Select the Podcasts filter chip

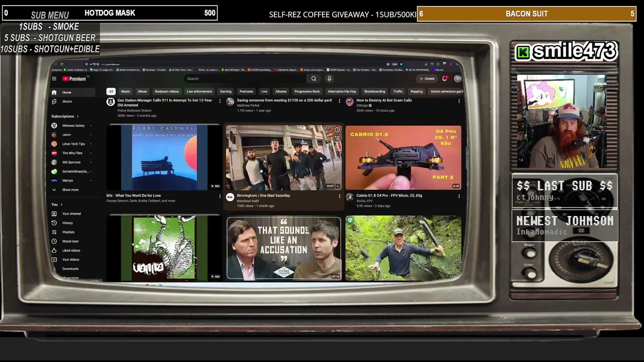[x=246, y=92]
